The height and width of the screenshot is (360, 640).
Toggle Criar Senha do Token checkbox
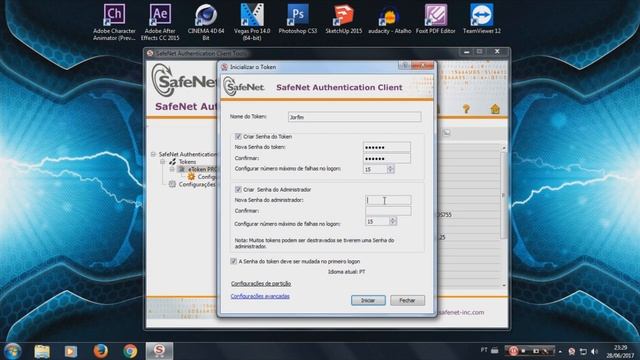tap(238, 136)
